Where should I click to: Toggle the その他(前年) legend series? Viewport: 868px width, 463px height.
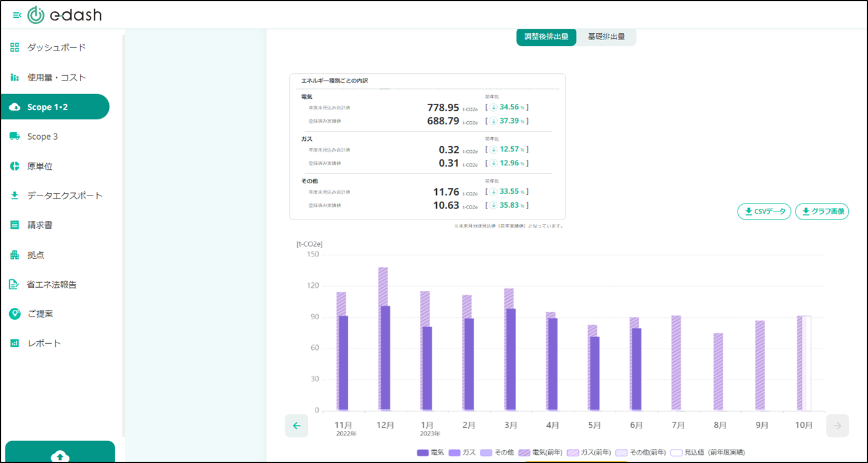[640, 452]
